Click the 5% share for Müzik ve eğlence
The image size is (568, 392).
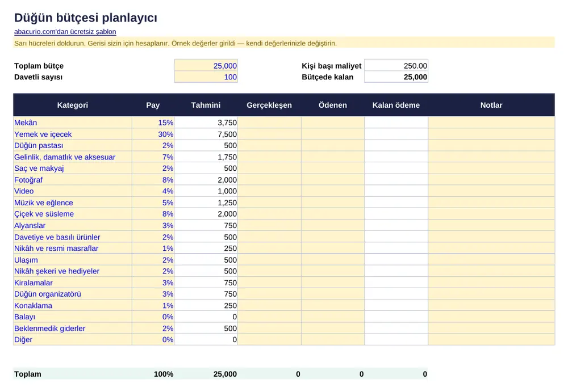(x=153, y=203)
